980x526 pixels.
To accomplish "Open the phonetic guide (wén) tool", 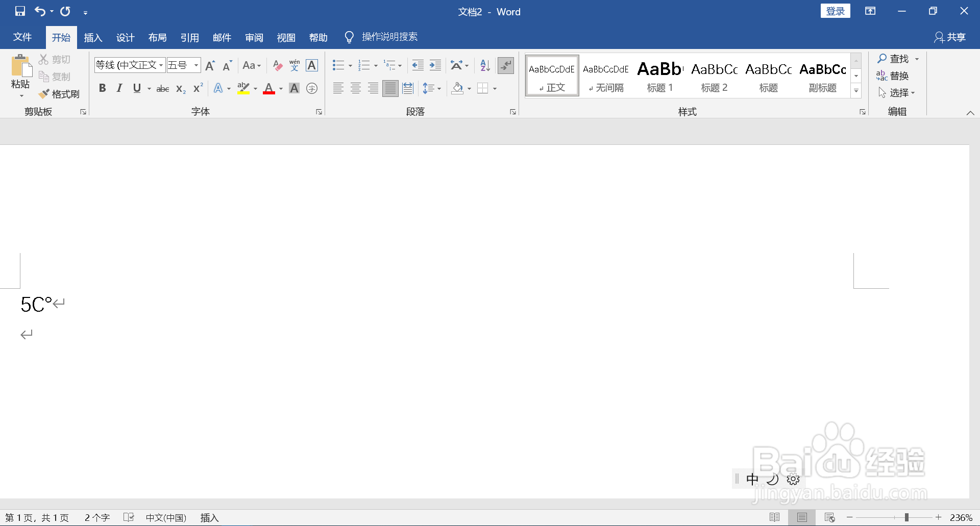I will [295, 65].
